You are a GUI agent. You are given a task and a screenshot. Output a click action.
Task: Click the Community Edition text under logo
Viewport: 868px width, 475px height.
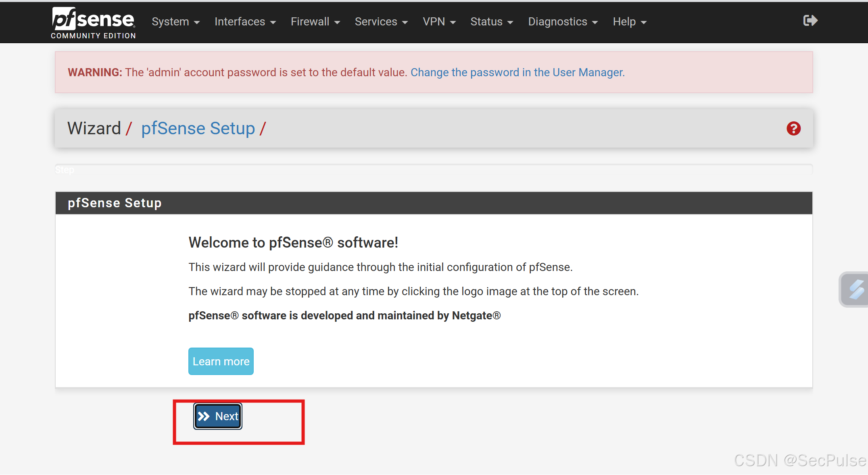(x=93, y=36)
